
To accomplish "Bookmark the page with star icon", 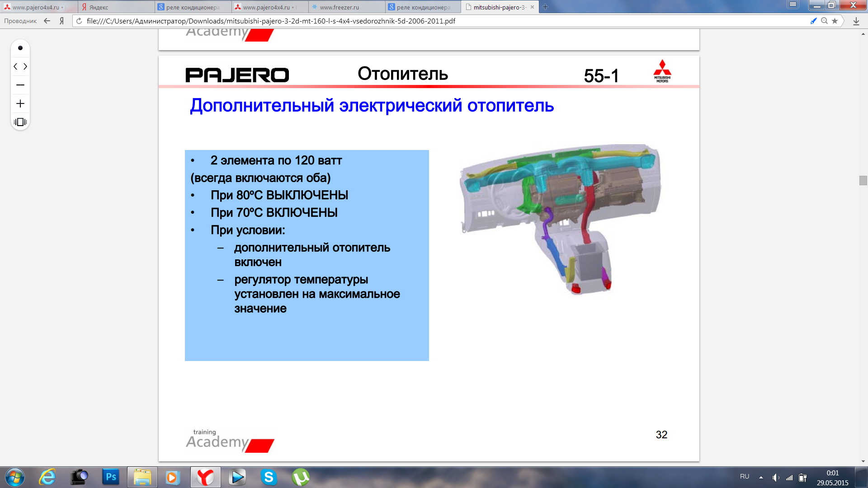I will pyautogui.click(x=835, y=21).
